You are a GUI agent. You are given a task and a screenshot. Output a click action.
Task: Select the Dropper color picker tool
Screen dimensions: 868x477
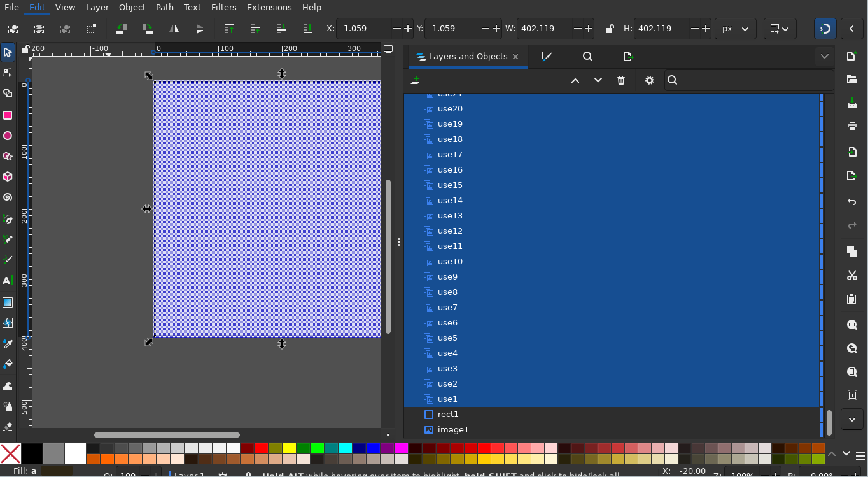[x=8, y=344]
